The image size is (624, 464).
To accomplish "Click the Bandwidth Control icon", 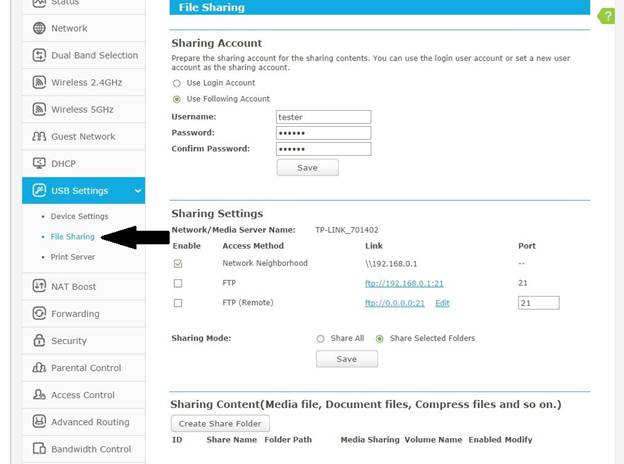I will tap(39, 448).
